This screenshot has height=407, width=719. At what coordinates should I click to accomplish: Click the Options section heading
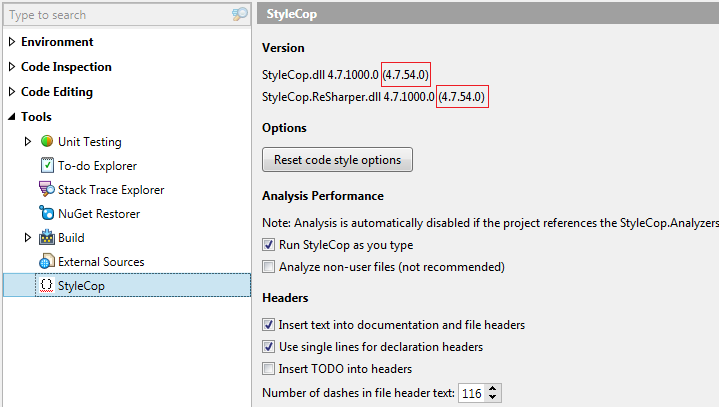(x=284, y=128)
